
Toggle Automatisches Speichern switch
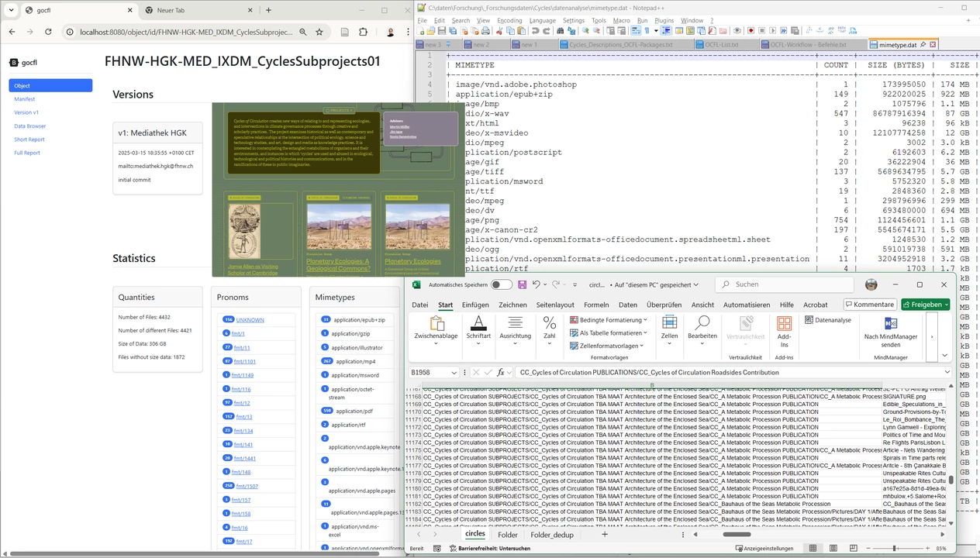[x=501, y=285]
